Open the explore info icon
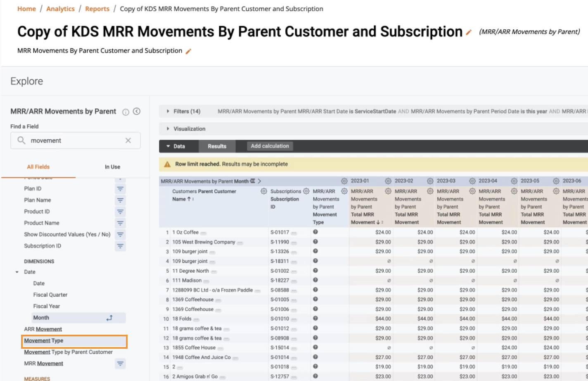The width and height of the screenshot is (588, 381). click(126, 112)
